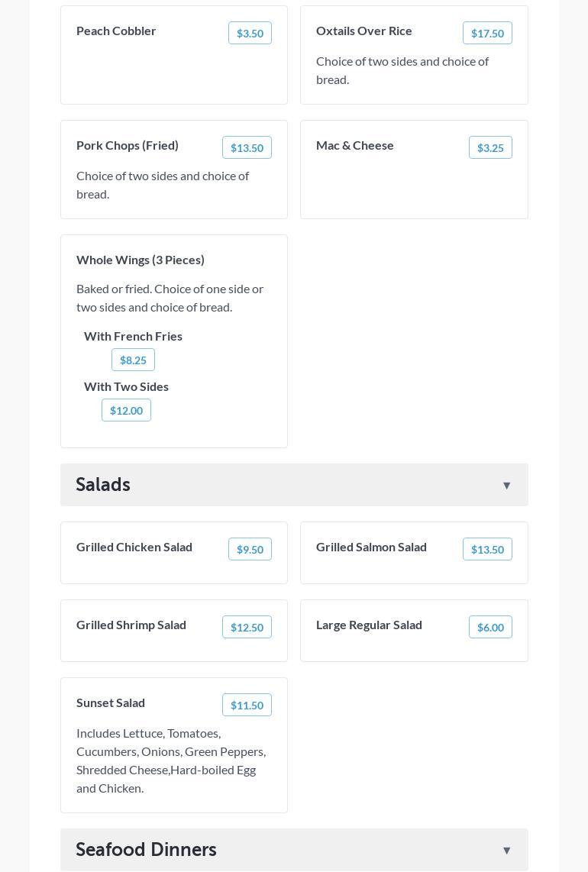
Task: Click Pork Chops (Fried) $13.50 price
Action: pos(247,147)
